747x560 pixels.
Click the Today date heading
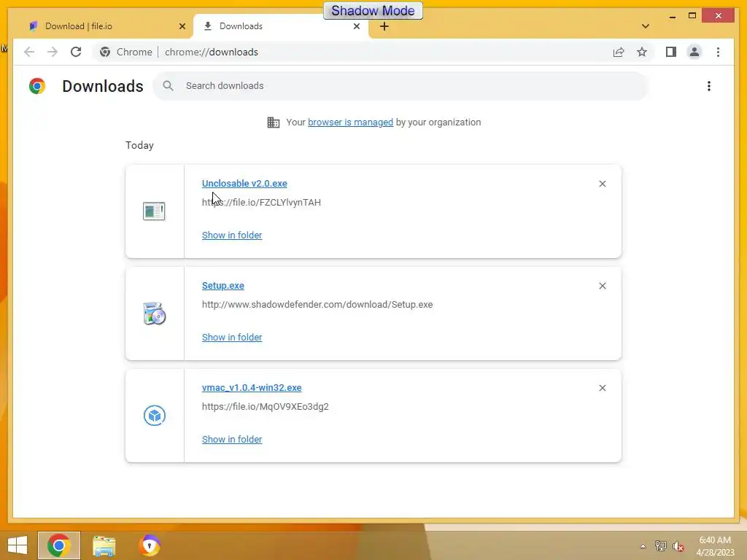[x=139, y=145]
